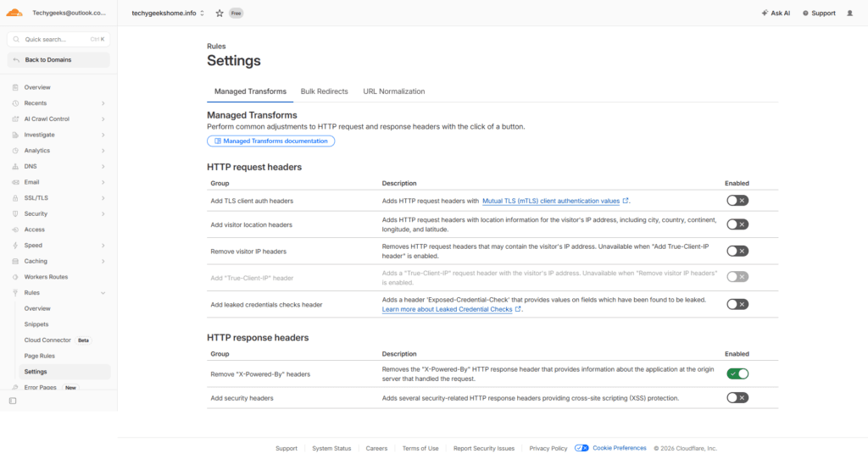Screen dimensions: 868x459
Task: Click the Email envelope icon
Action: (15, 182)
